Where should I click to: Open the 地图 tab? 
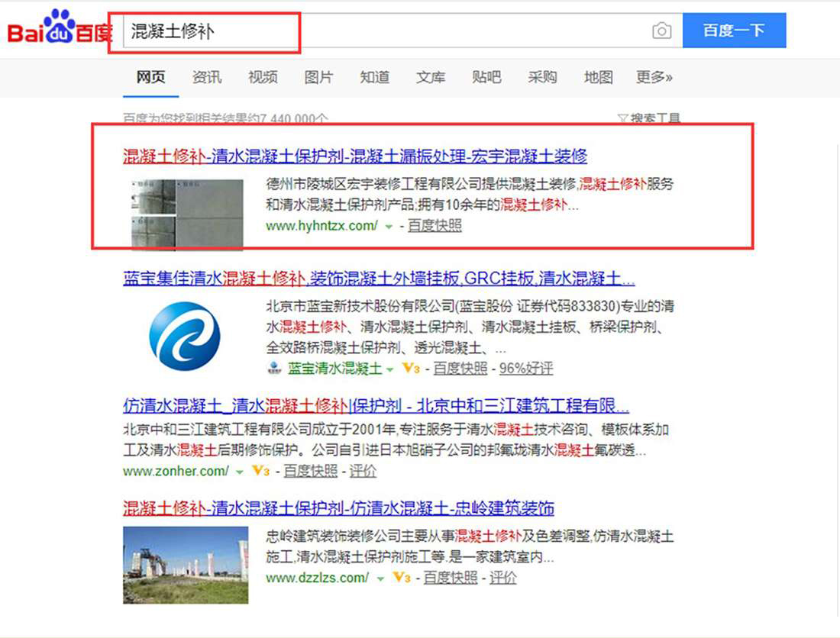click(599, 77)
